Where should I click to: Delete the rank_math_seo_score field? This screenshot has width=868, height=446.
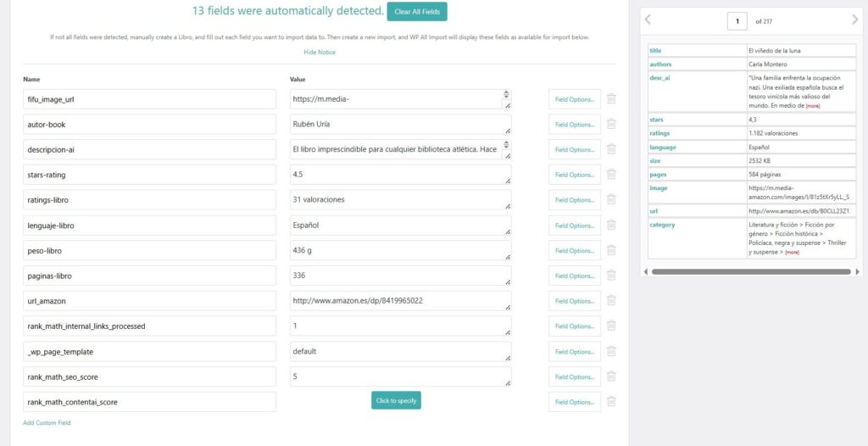pyautogui.click(x=611, y=376)
